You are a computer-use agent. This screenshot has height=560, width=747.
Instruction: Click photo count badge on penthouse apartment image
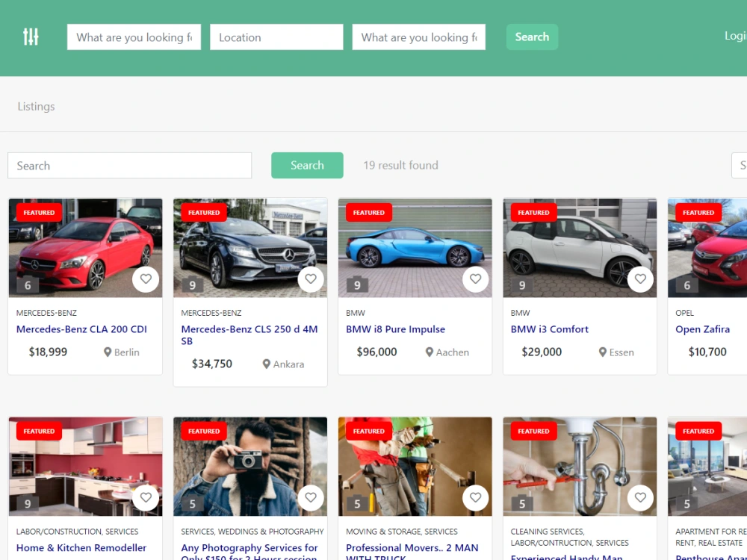tap(687, 503)
